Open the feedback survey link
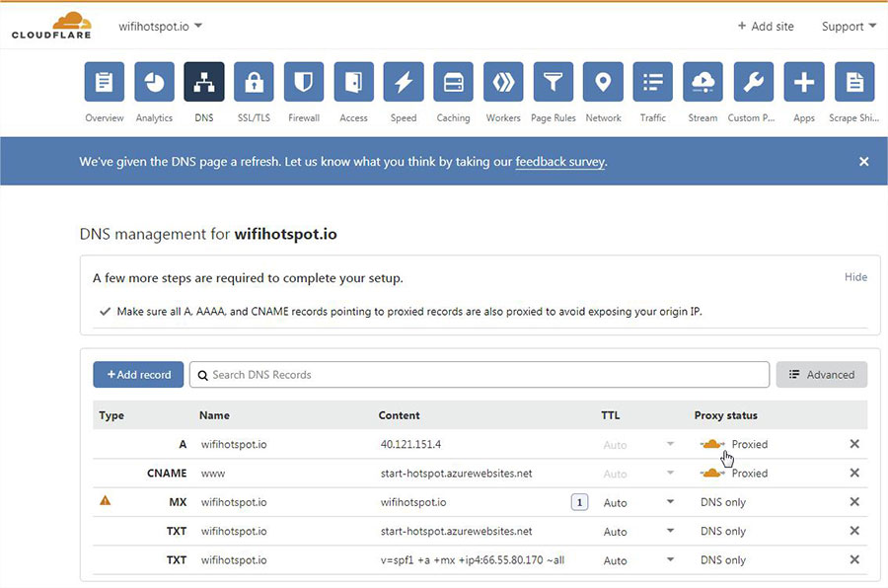Screen dimensions: 888x588 tap(559, 161)
